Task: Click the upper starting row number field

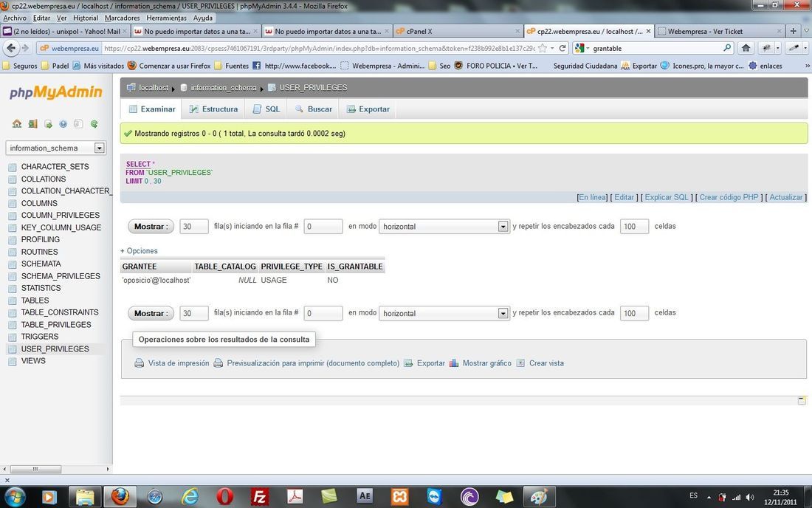Action: pos(323,226)
